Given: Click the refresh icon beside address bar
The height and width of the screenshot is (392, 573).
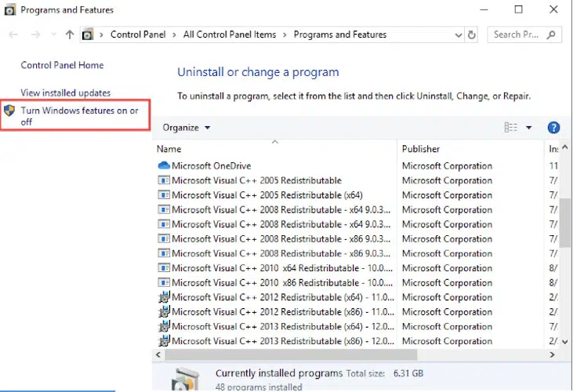Looking at the screenshot, I should (472, 34).
